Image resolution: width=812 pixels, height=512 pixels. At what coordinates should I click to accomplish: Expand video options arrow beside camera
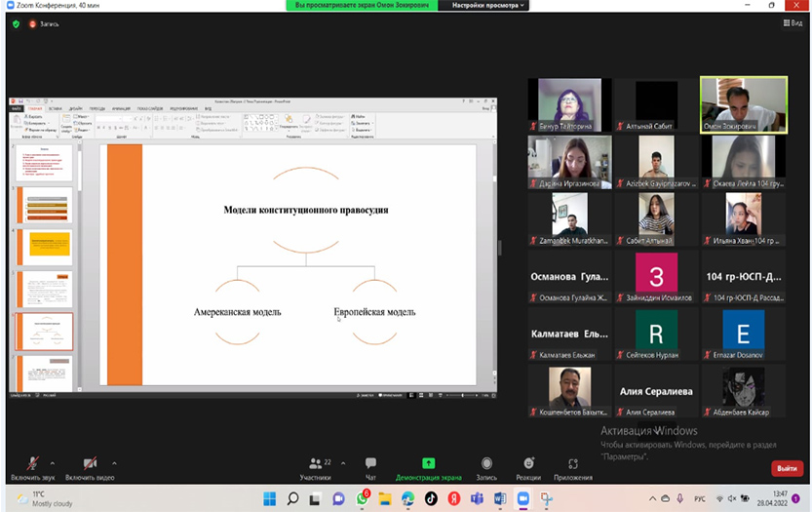[114, 462]
